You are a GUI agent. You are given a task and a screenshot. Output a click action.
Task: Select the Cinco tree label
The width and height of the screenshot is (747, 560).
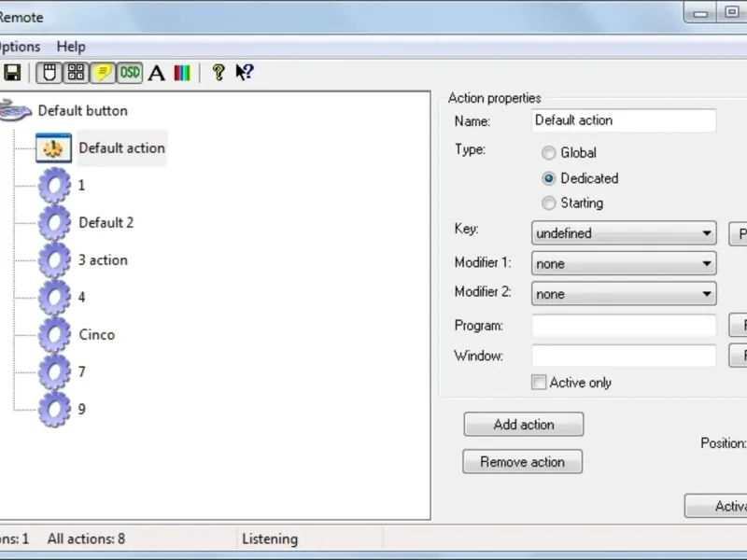click(x=97, y=334)
